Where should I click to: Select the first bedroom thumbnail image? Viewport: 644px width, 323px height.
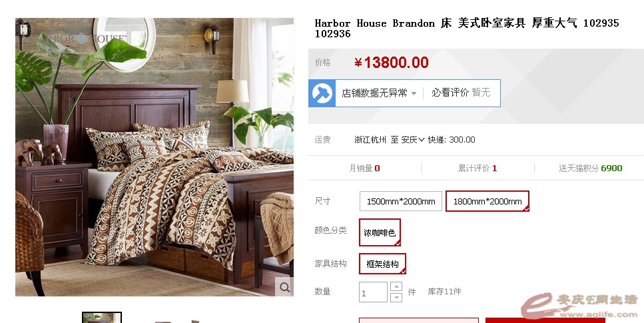click(102, 317)
